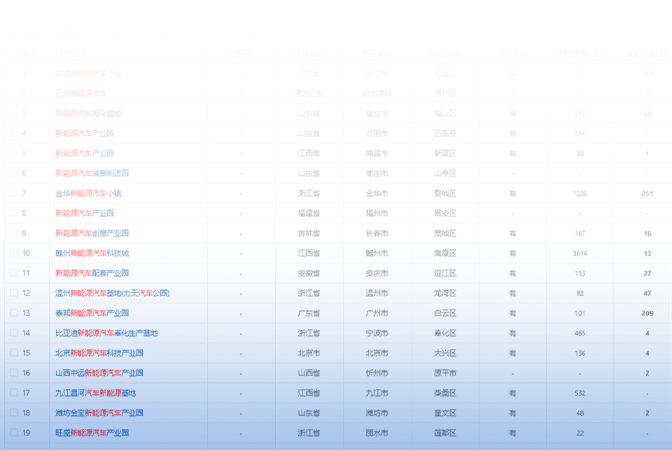Open 比亚迪新能源汽车奉化生产基地 entry
672x450 pixels.
(x=106, y=333)
